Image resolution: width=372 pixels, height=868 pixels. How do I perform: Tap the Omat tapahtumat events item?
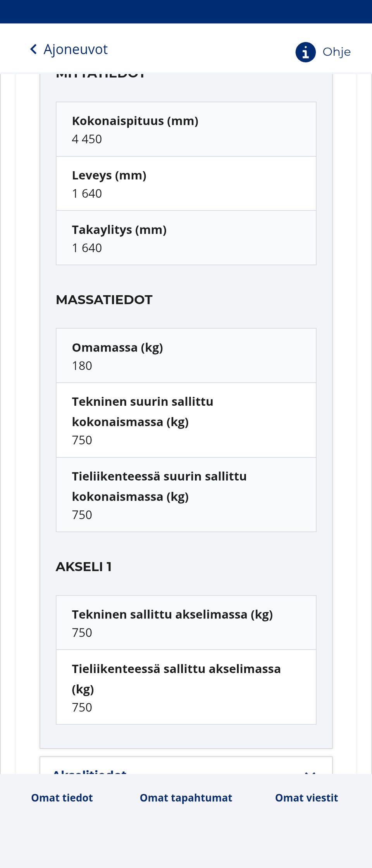click(186, 798)
